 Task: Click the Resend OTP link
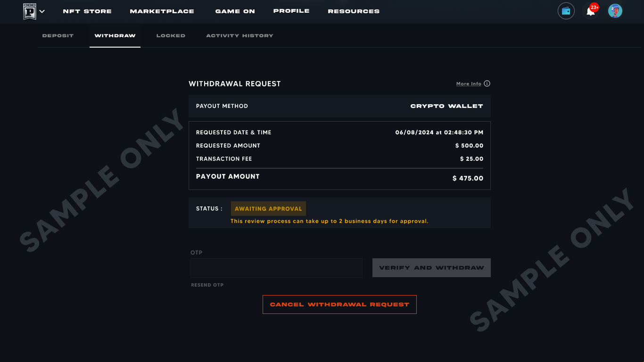(x=207, y=285)
